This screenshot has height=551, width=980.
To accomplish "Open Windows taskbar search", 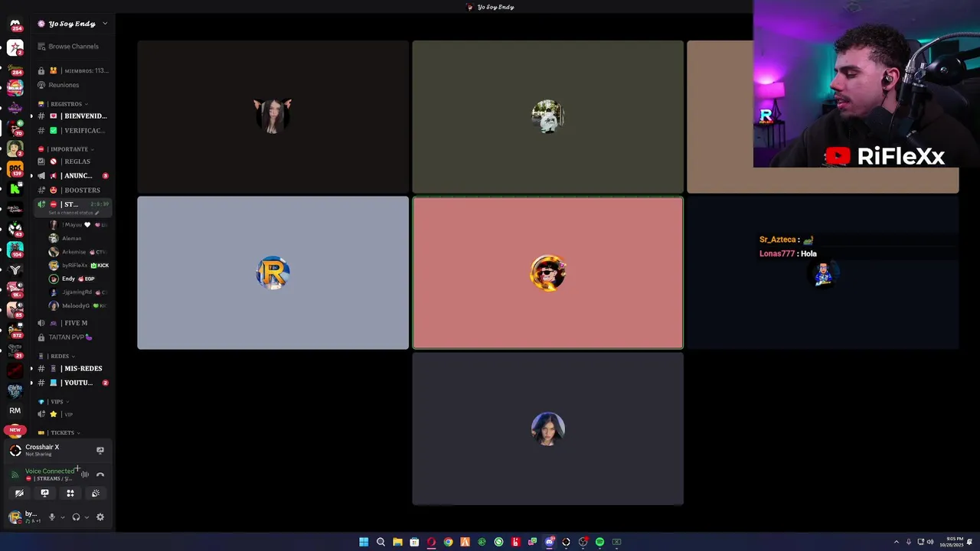I will pos(381,542).
